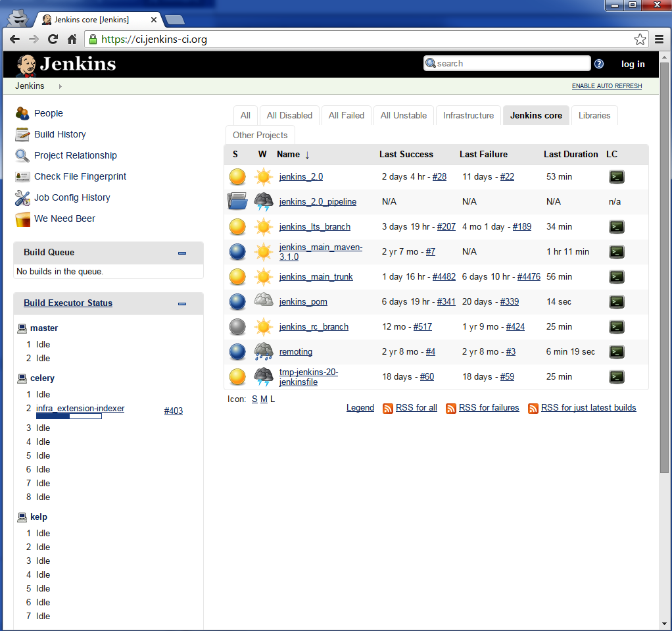Click the infra_extension-indexer build progress bar
The height and width of the screenshot is (631, 672).
coord(68,416)
